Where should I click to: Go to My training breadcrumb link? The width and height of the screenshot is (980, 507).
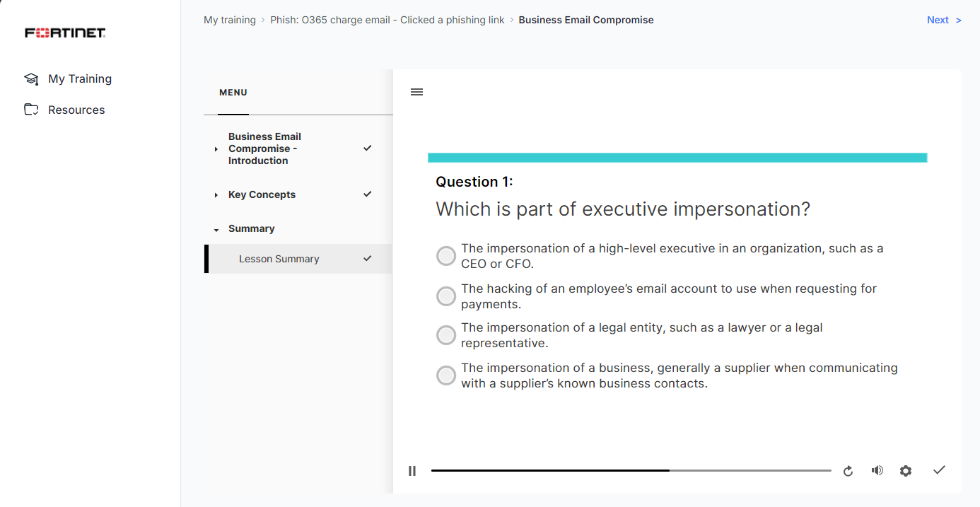tap(230, 20)
